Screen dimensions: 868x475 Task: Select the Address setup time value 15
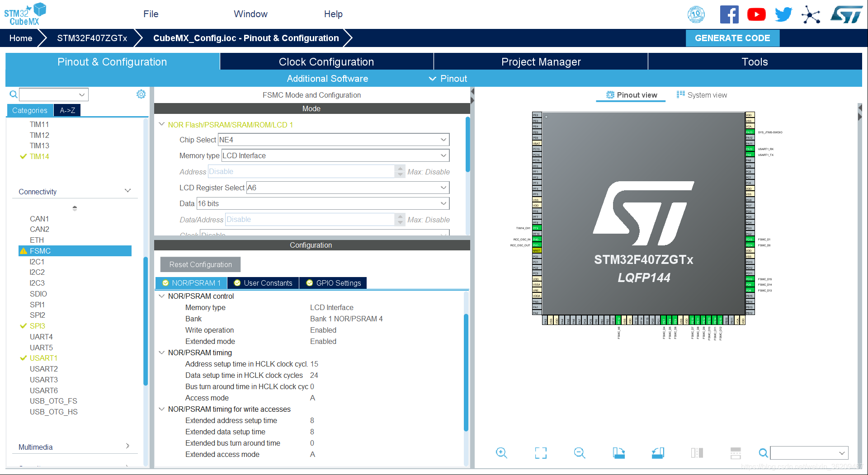pyautogui.click(x=314, y=364)
